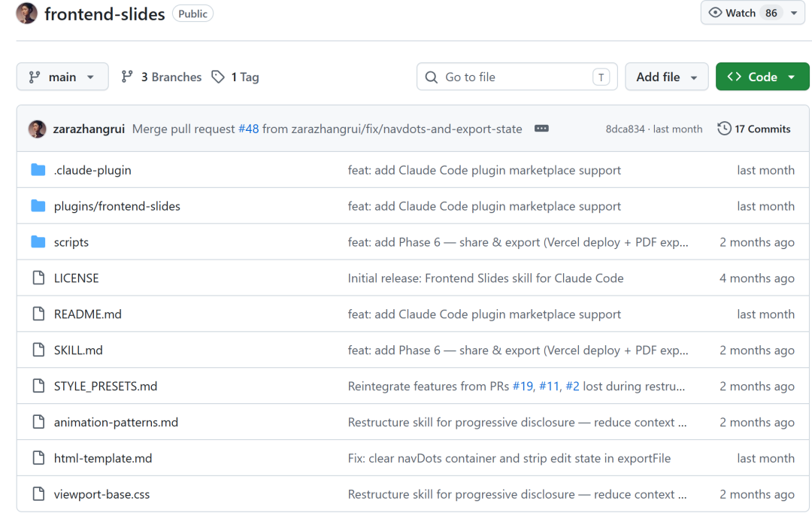This screenshot has width=812, height=513.
Task: Click the plugins/frontend-slides folder icon
Action: [38, 205]
